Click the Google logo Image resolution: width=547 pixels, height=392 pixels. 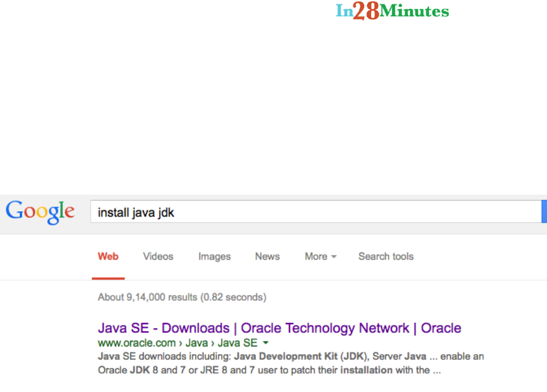(40, 212)
